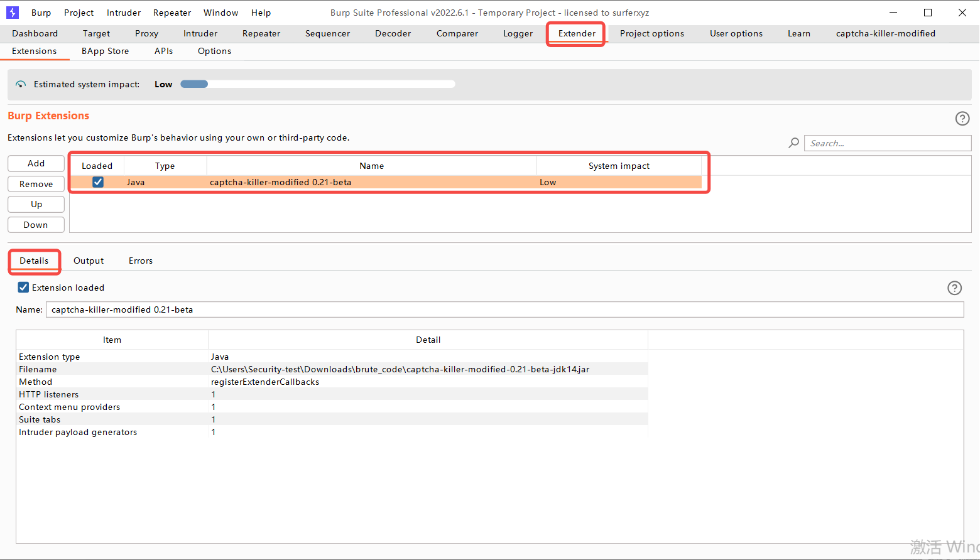Open the Learn tab

(x=799, y=33)
